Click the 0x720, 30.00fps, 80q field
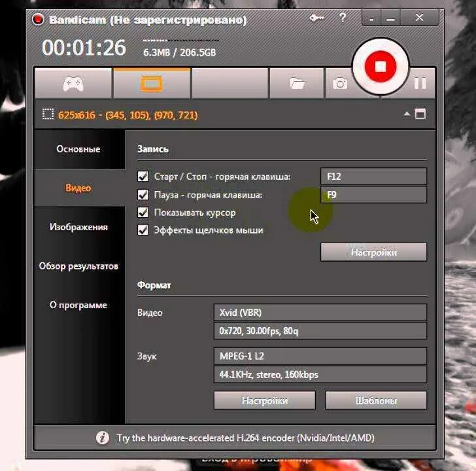This screenshot has width=476, height=471. (320, 331)
